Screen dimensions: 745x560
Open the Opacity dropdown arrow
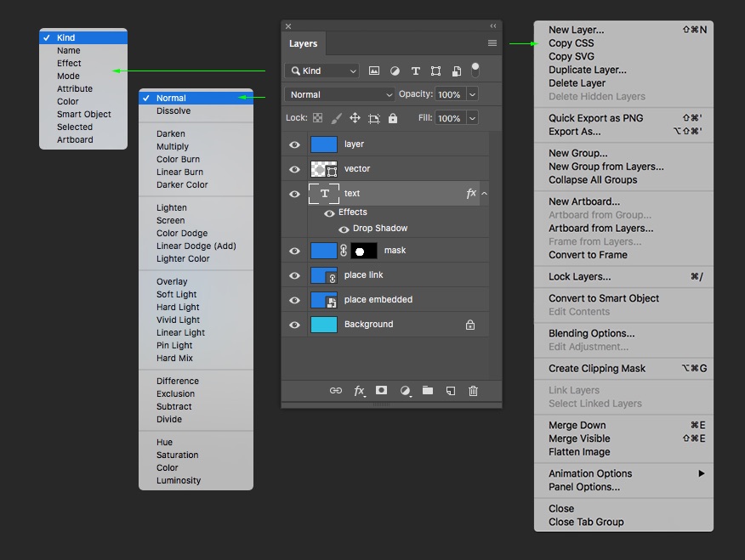(472, 94)
